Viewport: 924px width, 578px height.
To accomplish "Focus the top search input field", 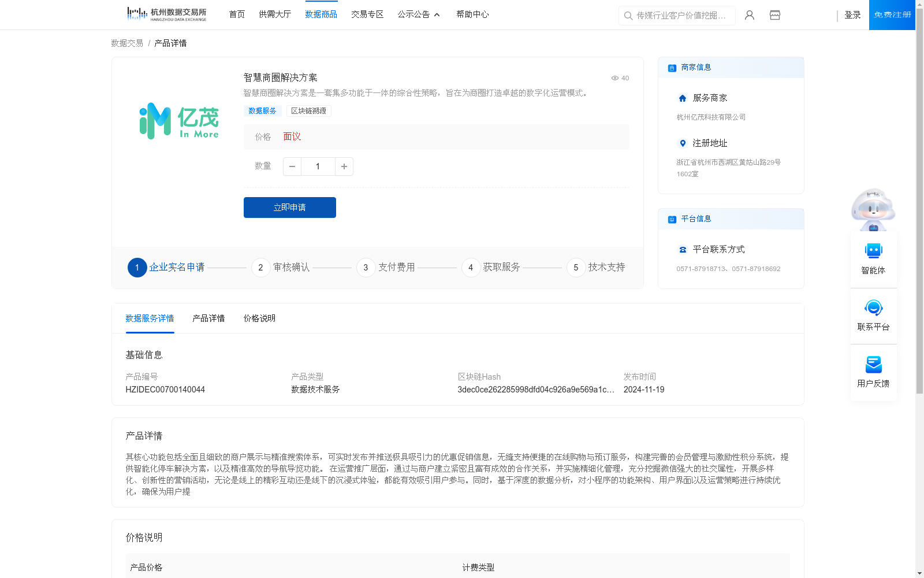I will click(677, 16).
